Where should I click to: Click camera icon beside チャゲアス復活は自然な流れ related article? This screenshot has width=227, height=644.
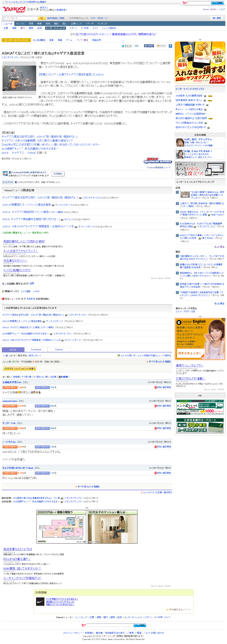point(80,198)
